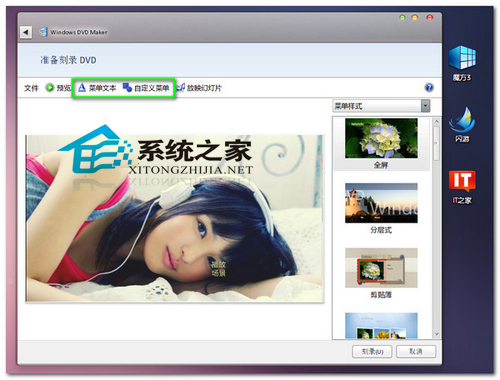Screen dimensions: 500x380
Task: Open the IT之家 desktop icon
Action: click(x=462, y=187)
